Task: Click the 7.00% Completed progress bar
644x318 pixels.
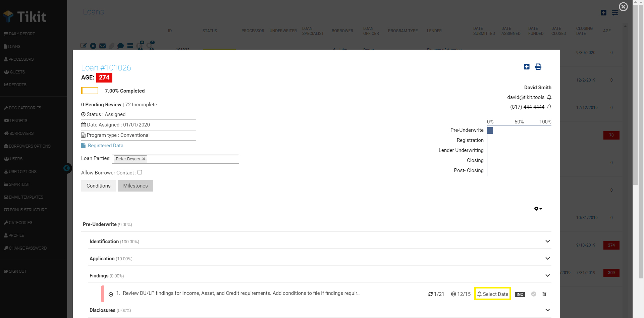Action: click(x=90, y=90)
